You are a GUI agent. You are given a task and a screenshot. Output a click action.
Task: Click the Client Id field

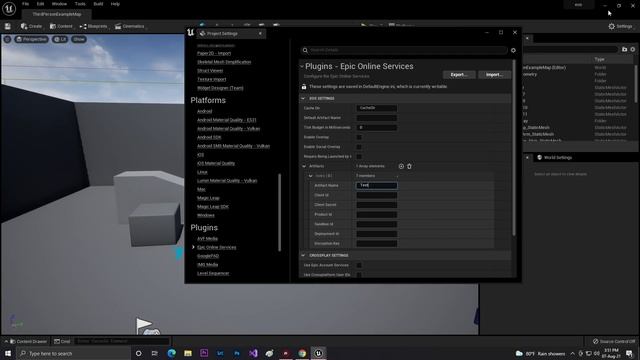376,195
